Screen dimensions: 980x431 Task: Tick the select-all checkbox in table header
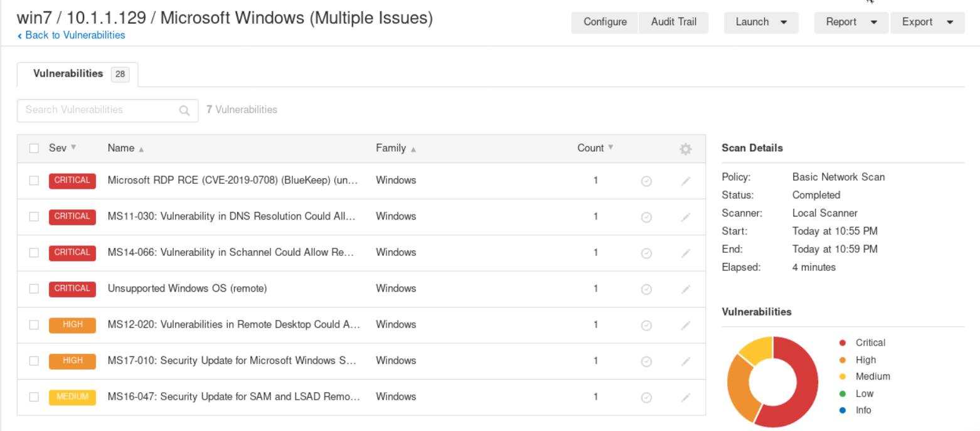coord(34,149)
